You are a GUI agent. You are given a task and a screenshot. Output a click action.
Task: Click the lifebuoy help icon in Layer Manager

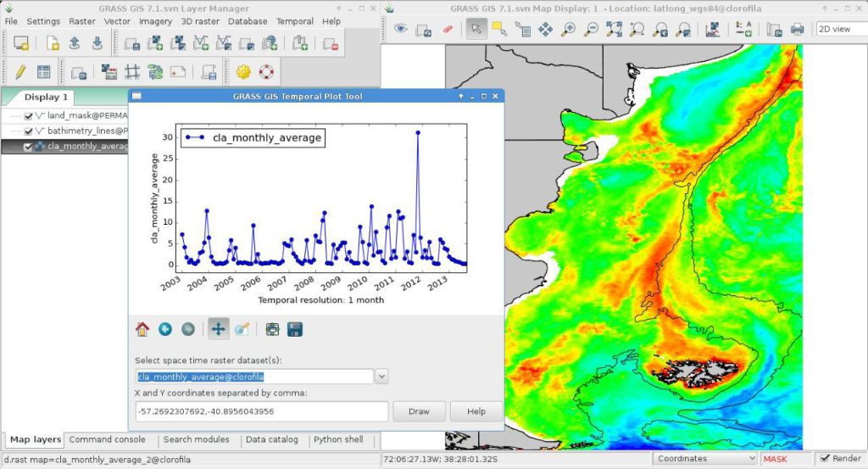pyautogui.click(x=266, y=72)
